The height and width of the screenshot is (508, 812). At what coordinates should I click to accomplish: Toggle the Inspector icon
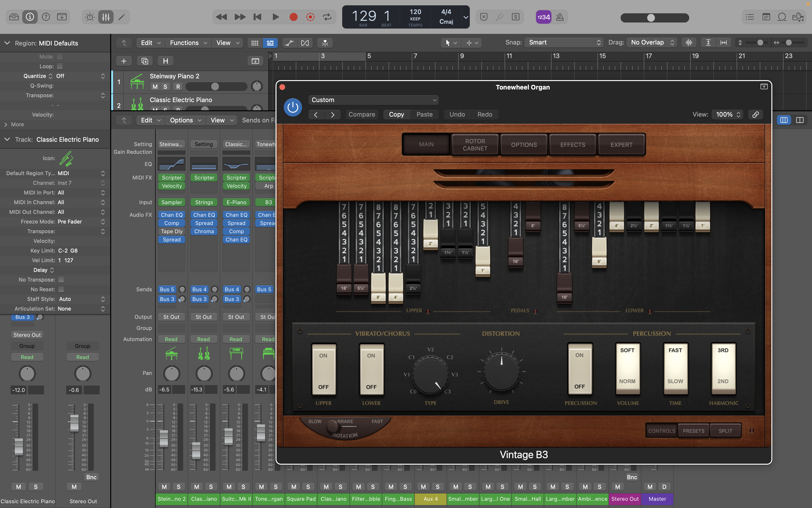point(30,17)
